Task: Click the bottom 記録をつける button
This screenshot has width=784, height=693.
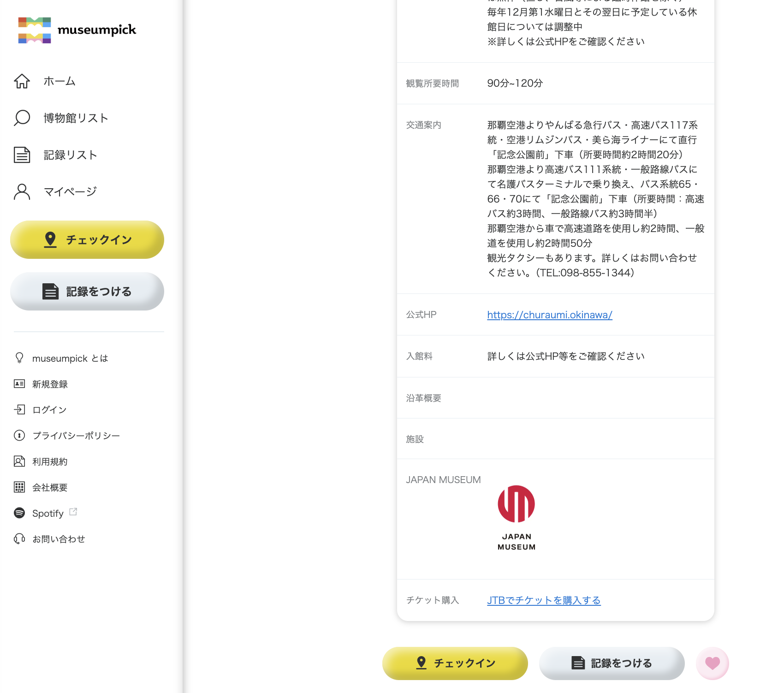Action: coord(612,663)
